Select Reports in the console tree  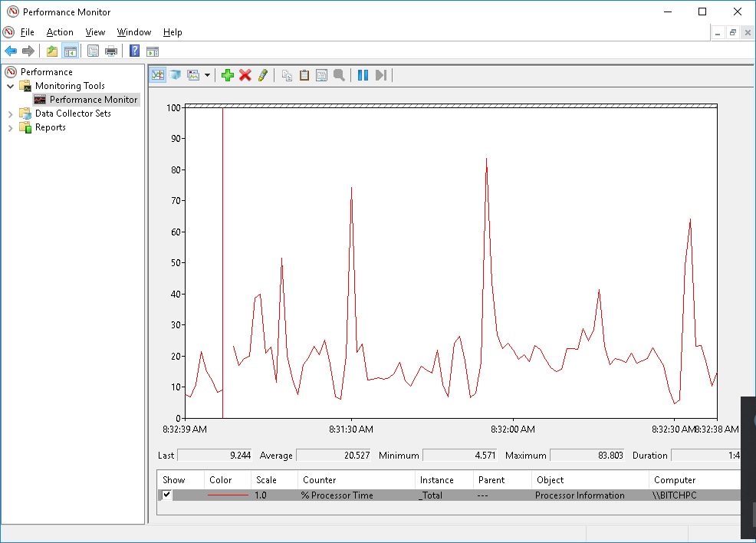[50, 127]
